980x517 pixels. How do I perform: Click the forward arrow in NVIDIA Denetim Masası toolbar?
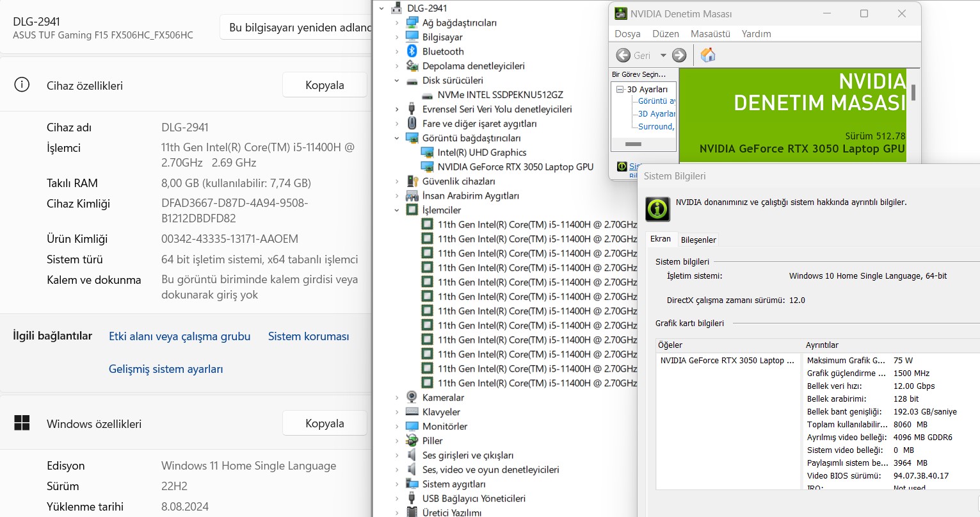(679, 56)
